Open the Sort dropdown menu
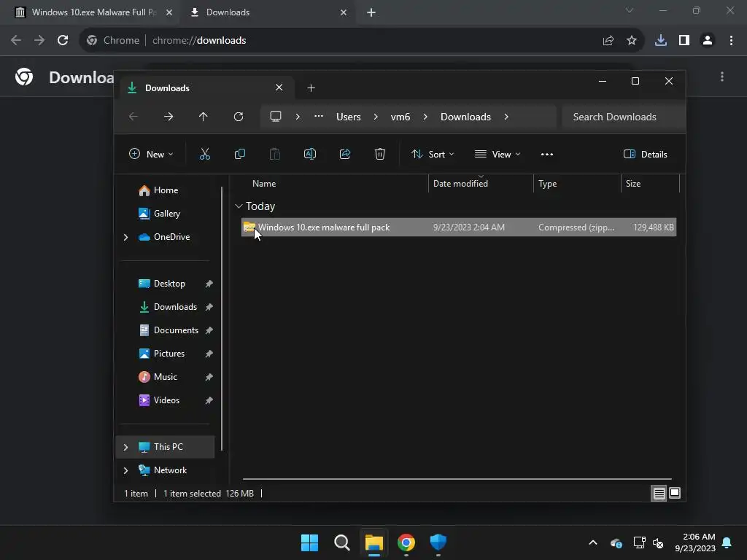Screen dimensions: 747x560 pyautogui.click(x=433, y=154)
